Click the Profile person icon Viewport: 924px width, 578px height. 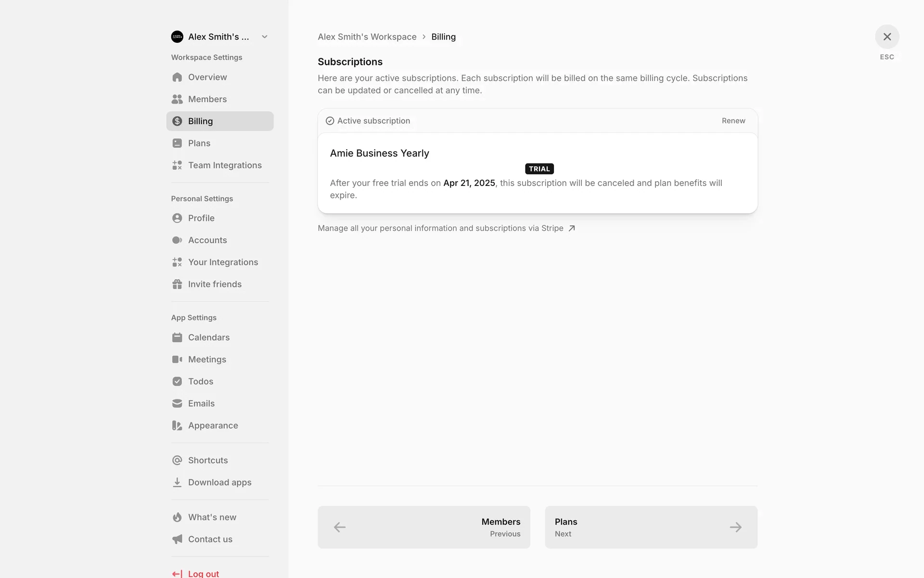click(177, 218)
